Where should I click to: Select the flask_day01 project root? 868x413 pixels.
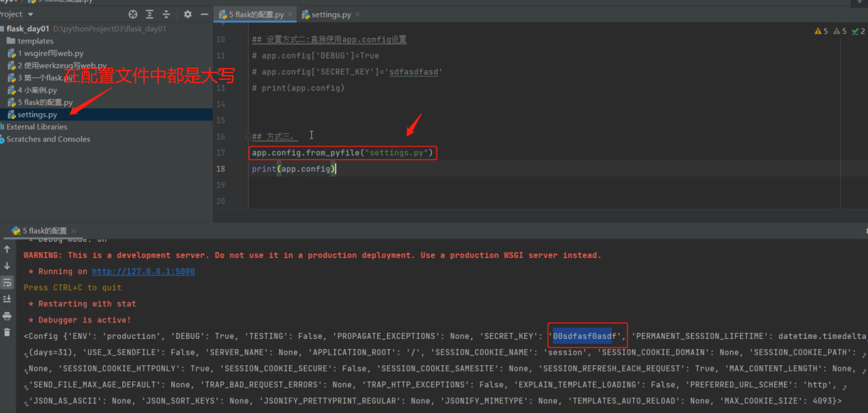coord(28,29)
